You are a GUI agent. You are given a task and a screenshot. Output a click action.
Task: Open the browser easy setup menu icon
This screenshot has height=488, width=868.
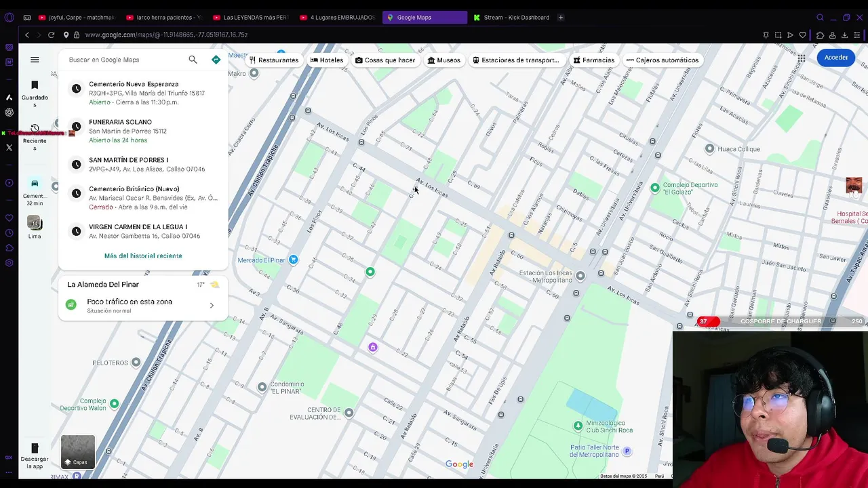[x=858, y=35]
